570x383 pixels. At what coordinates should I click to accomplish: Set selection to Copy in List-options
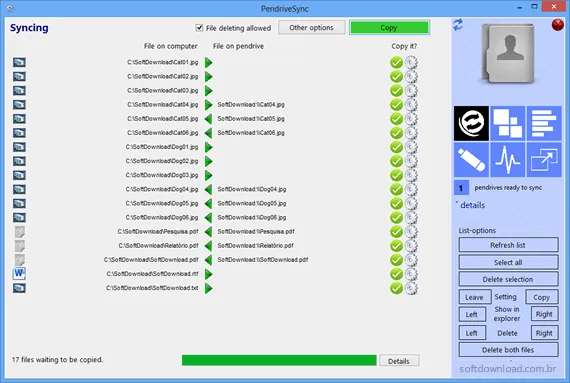[542, 297]
